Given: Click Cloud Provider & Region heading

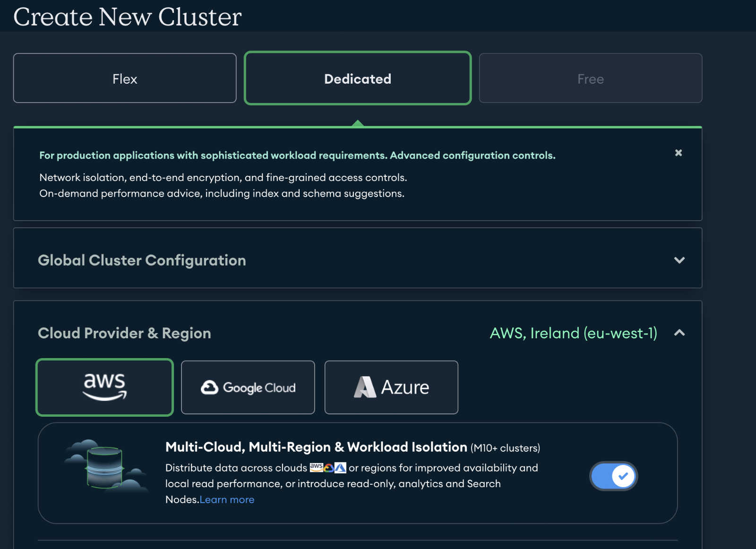Looking at the screenshot, I should (124, 333).
